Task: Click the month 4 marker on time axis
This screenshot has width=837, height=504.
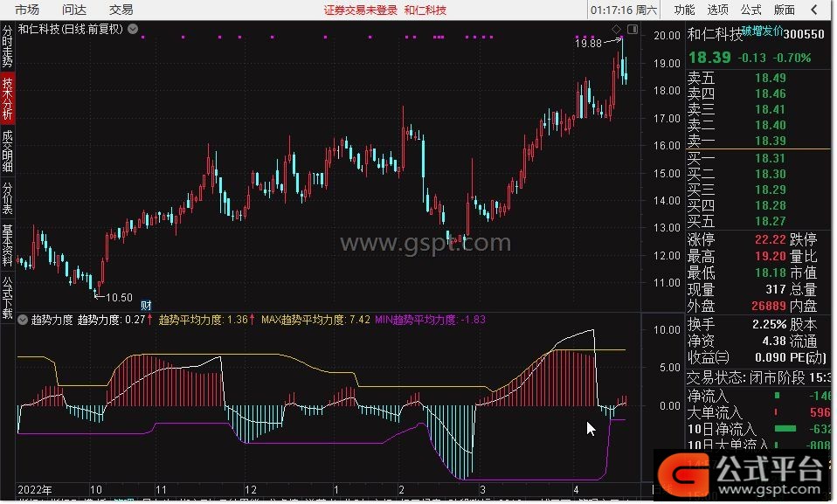Action: (x=576, y=490)
